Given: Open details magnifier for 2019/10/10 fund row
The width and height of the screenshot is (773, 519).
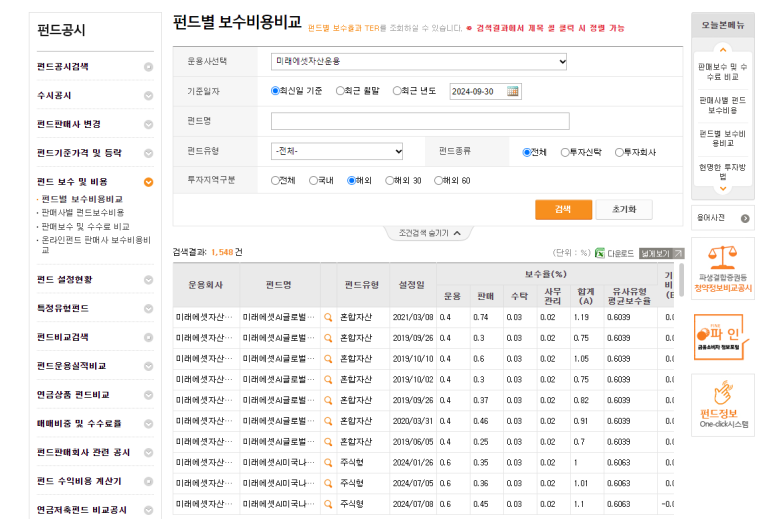Looking at the screenshot, I should (x=328, y=359).
